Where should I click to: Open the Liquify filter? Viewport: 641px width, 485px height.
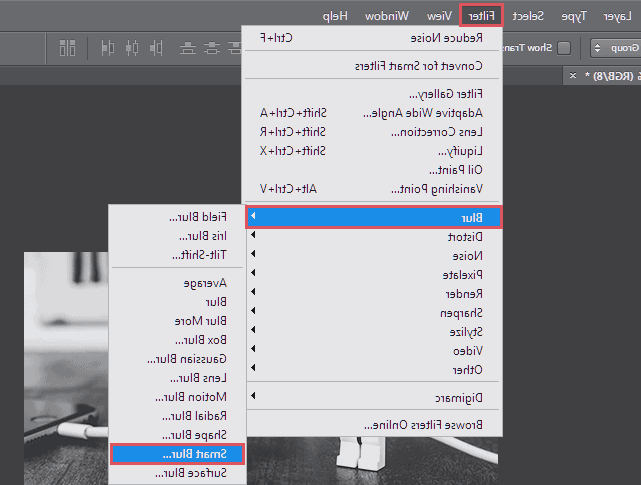(372, 151)
